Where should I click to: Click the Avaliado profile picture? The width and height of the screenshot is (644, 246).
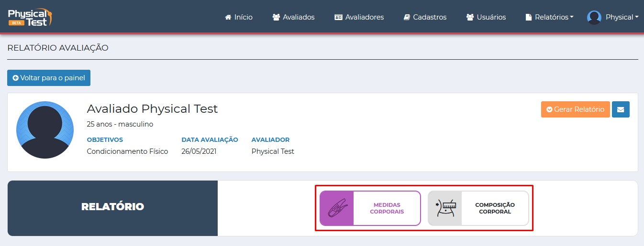coord(45,130)
